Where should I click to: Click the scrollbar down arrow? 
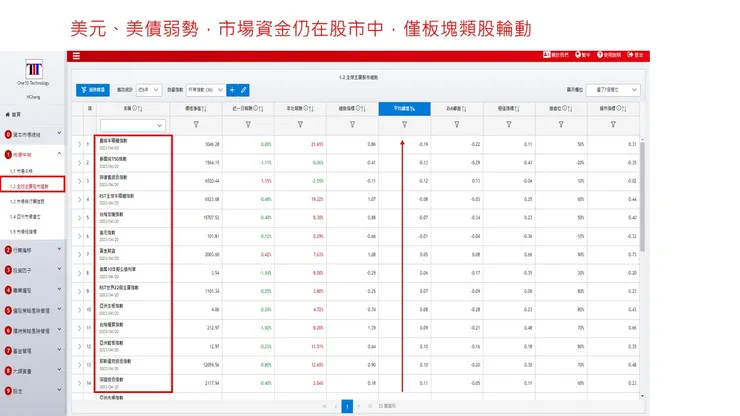642,396
